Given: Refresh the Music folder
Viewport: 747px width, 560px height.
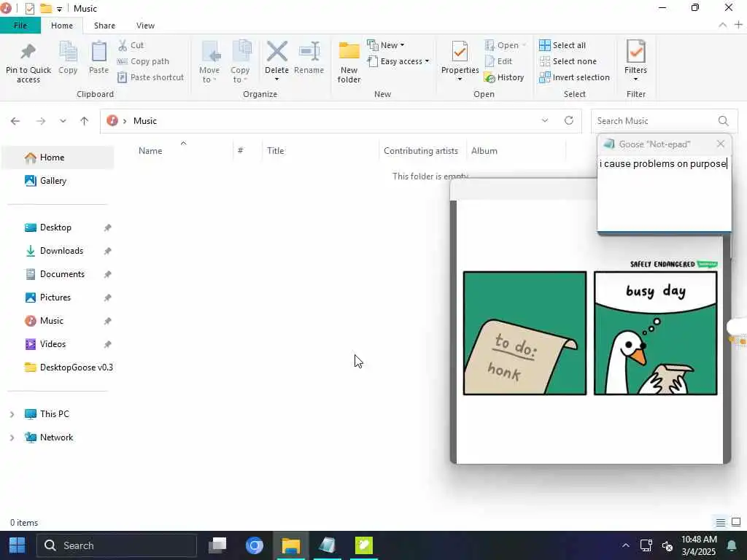Looking at the screenshot, I should 569,120.
